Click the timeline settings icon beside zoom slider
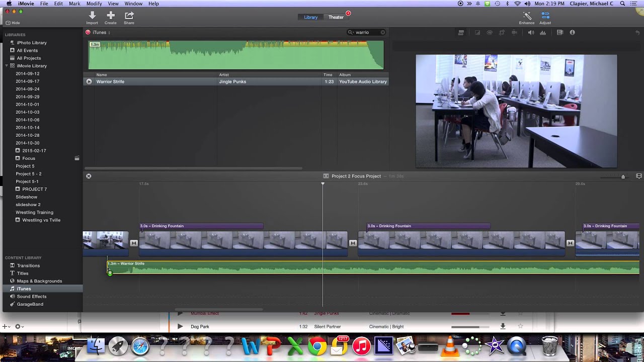644x362 pixels. point(639,176)
